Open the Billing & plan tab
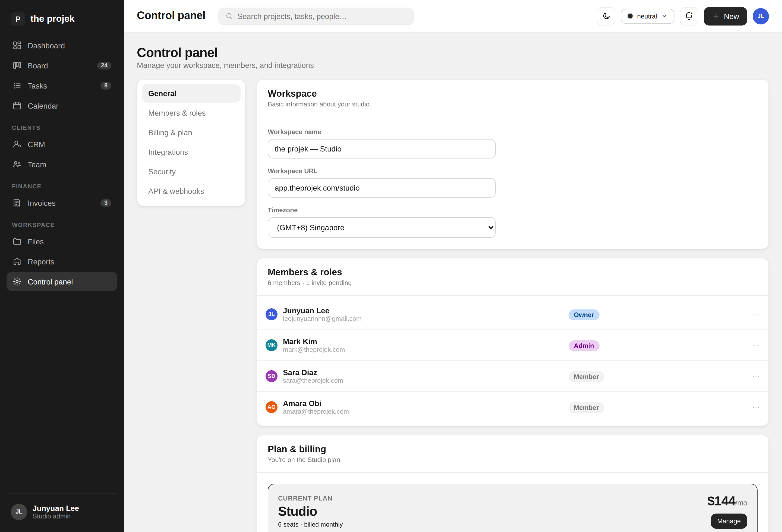782x532 pixels. point(191,132)
